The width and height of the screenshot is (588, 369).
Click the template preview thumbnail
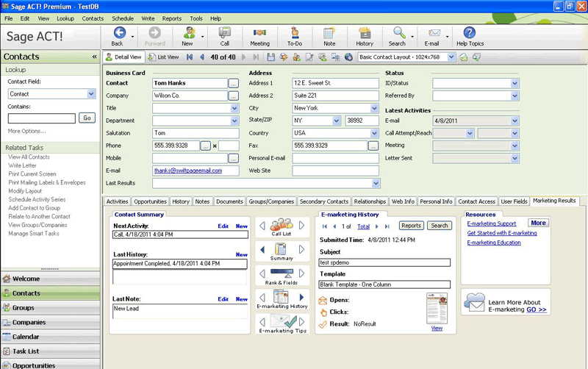click(437, 308)
